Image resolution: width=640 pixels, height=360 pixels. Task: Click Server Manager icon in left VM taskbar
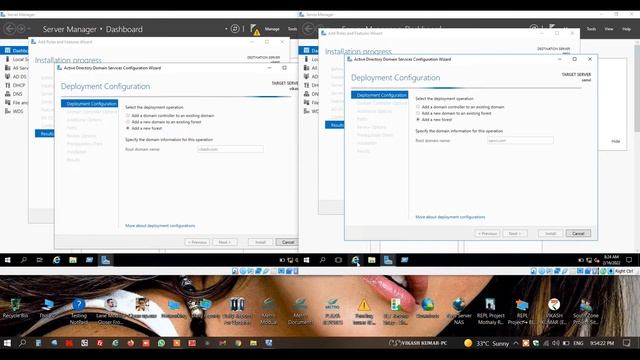pyautogui.click(x=105, y=260)
